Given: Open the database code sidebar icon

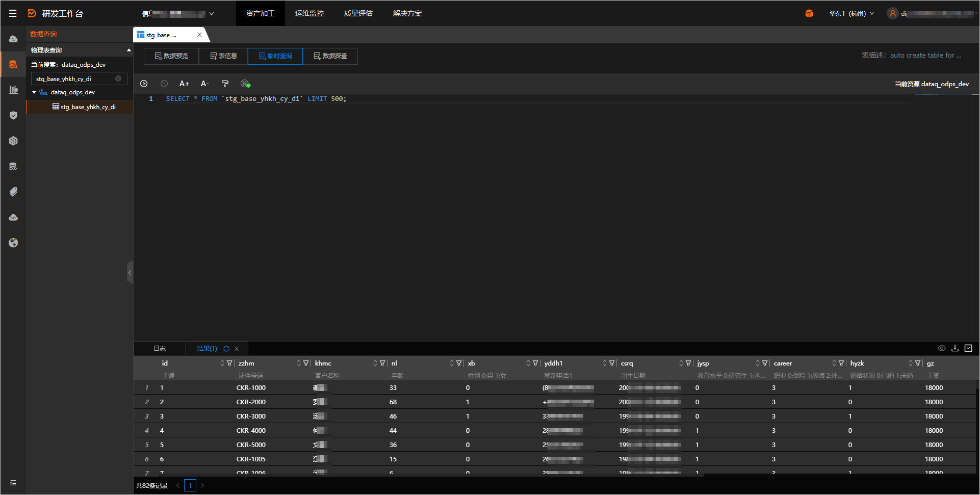Looking at the screenshot, I should coord(13,166).
